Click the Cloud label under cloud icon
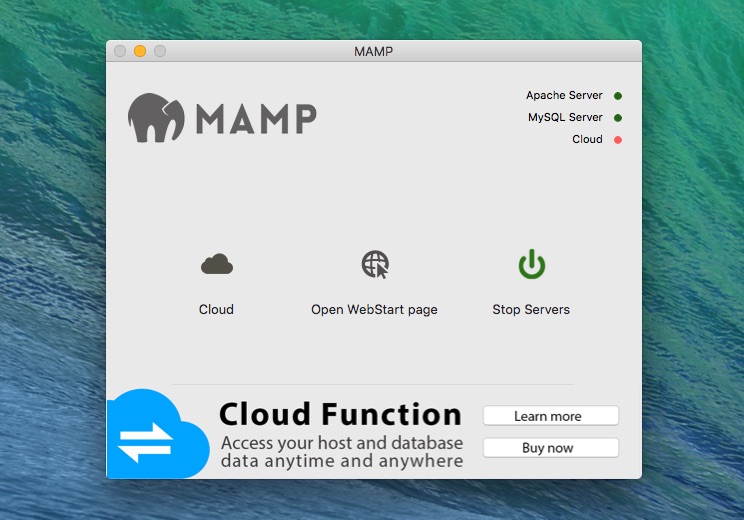Viewport: 744px width, 520px height. point(216,309)
